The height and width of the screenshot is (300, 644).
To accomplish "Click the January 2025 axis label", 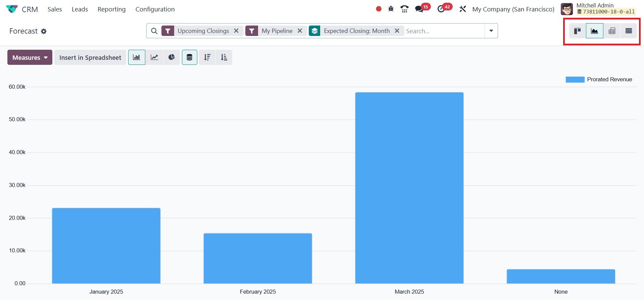I will pos(106,292).
